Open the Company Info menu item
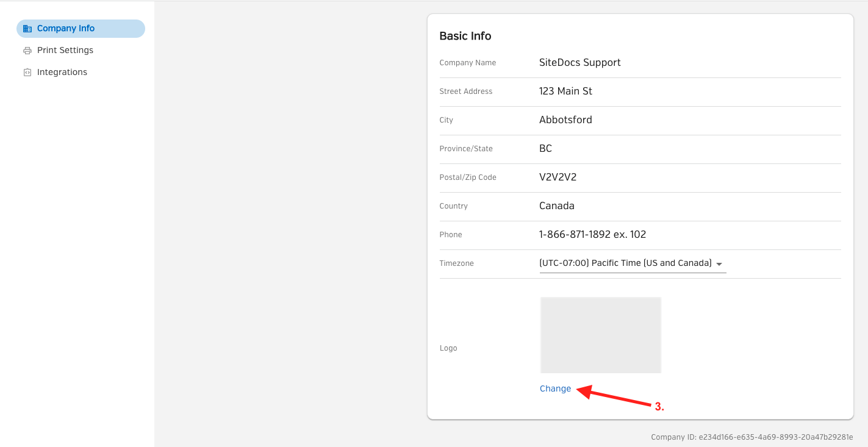The image size is (868, 447). [81, 29]
